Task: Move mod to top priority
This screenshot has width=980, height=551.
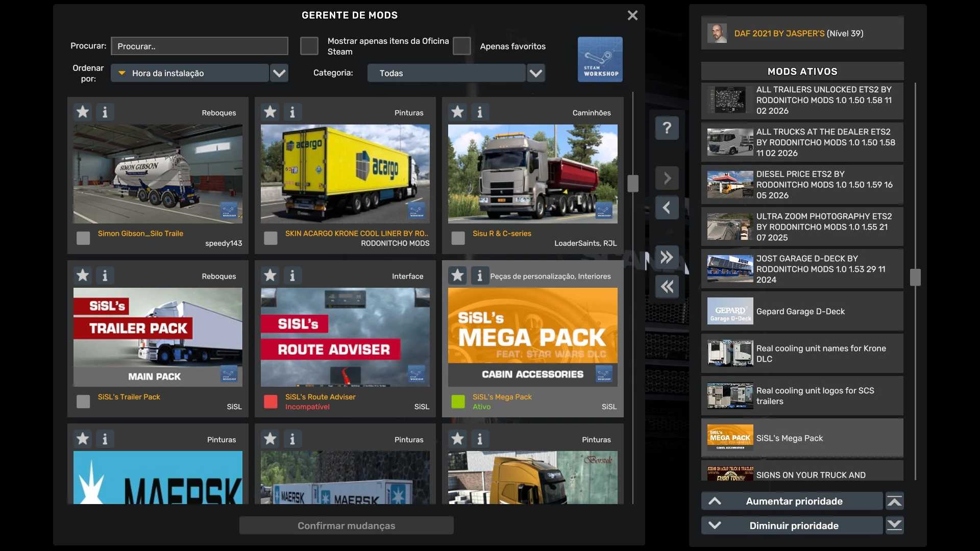Action: coord(895,501)
